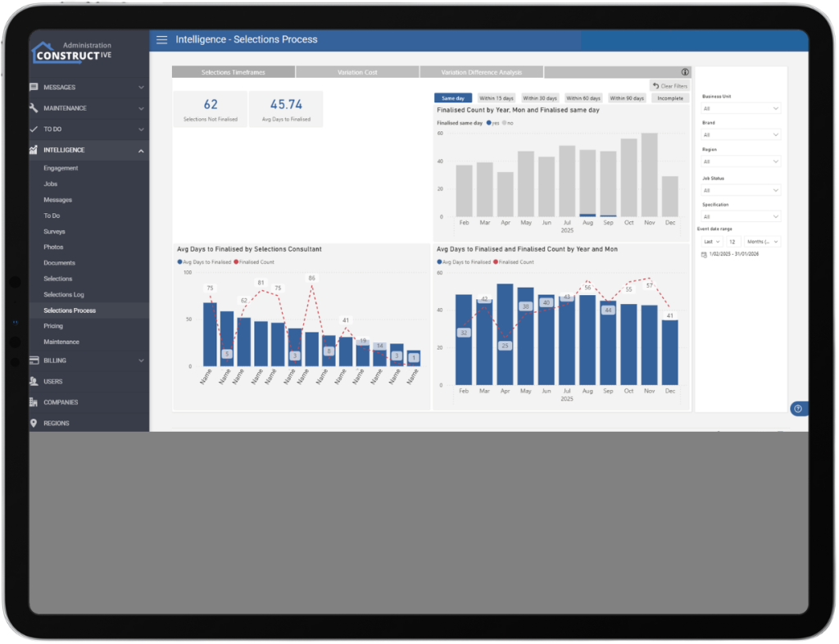Select the Same day filter
This screenshot has width=839, height=644.
(x=453, y=98)
